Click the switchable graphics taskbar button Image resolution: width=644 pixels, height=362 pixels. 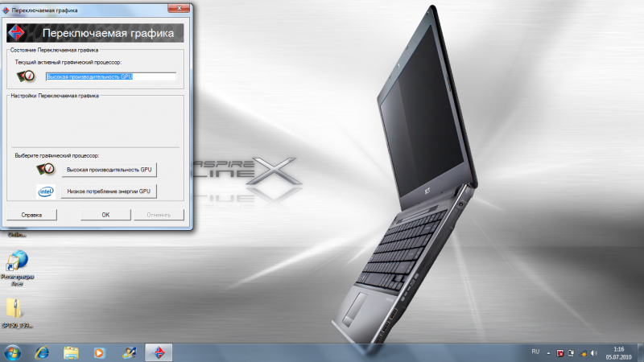point(159,353)
